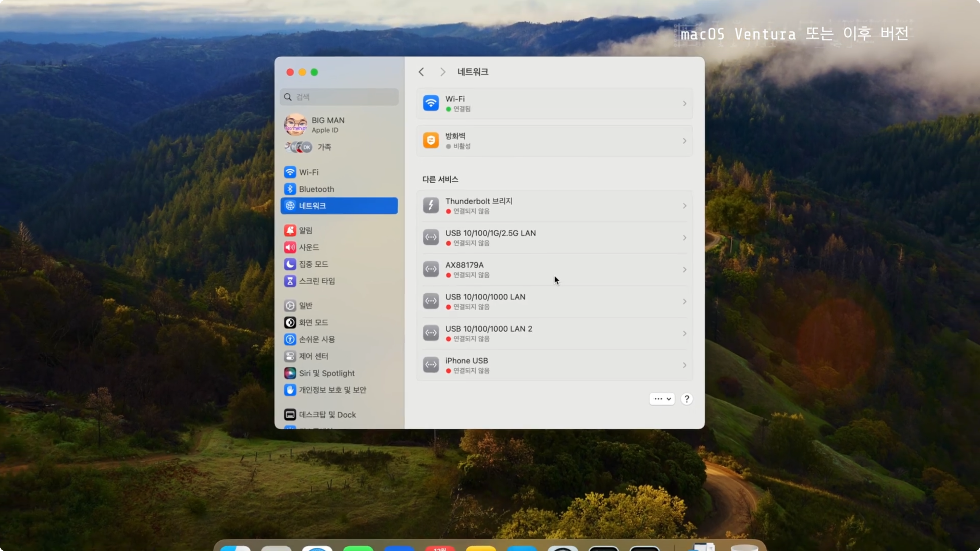Select 개인정보 보호 및 보안 item
This screenshot has height=551, width=980.
coord(332,390)
